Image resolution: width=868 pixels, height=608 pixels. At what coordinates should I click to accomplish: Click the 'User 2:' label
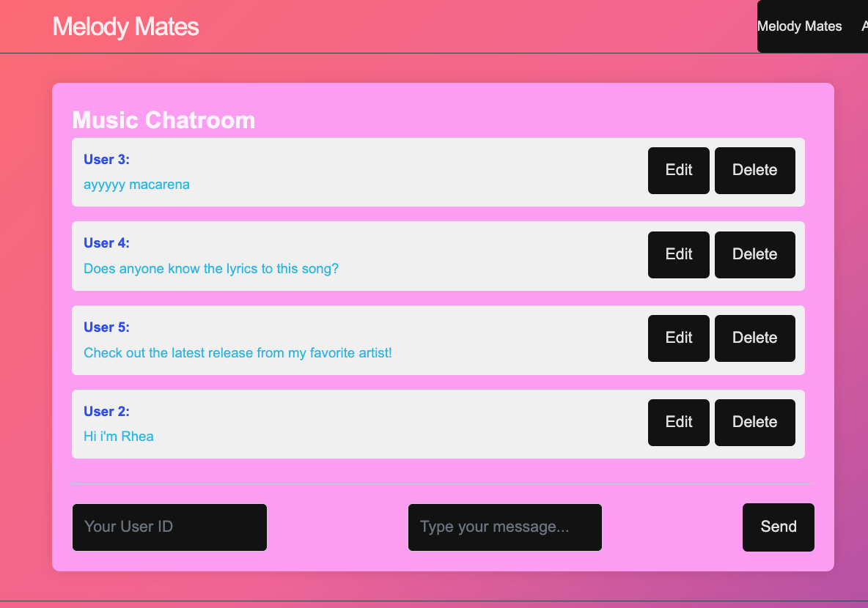point(106,411)
